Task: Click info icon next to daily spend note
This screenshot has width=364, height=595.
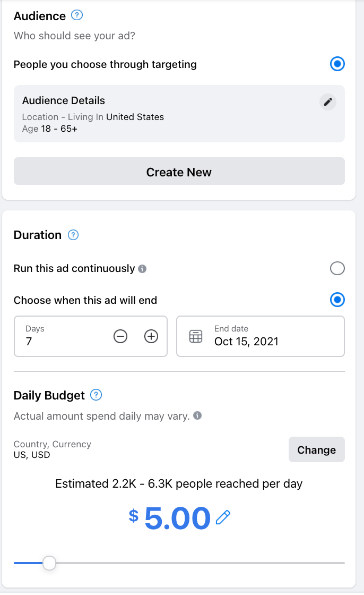Action: [197, 416]
